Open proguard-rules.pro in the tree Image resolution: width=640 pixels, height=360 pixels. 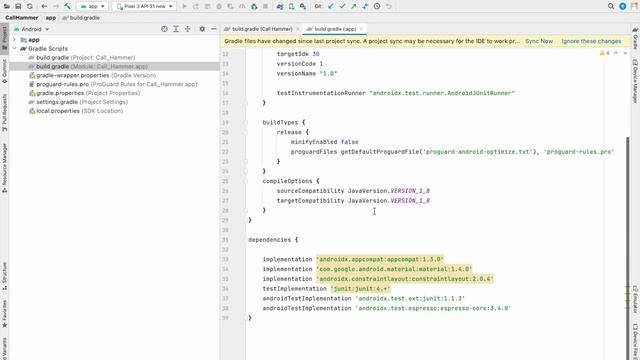[113, 84]
